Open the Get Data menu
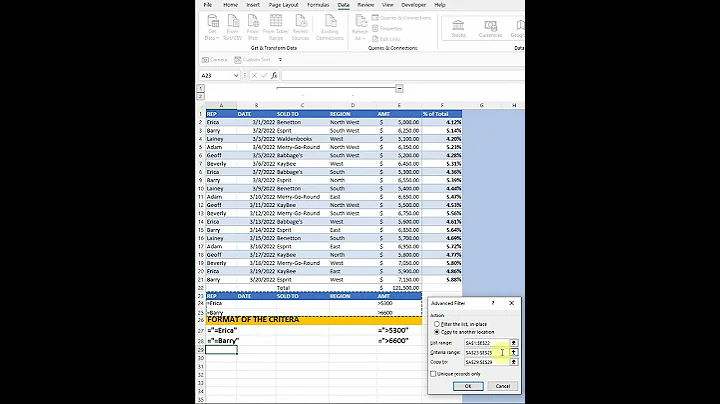 pos(212,28)
